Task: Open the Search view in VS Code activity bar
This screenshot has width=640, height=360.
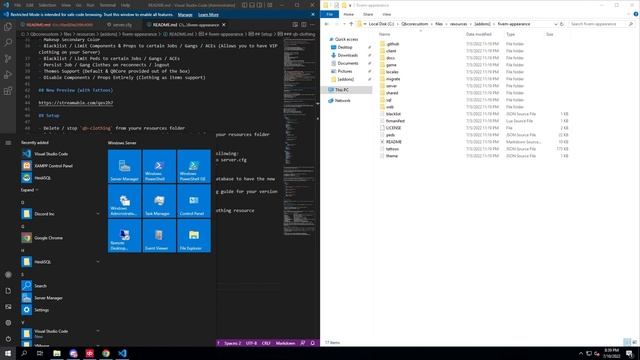Action: pos(8,43)
